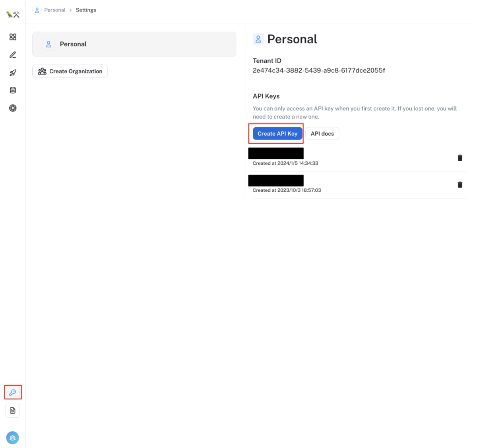Open the rocket deployments icon in sidebar
Image resolution: width=477 pixels, height=448 pixels.
[13, 72]
